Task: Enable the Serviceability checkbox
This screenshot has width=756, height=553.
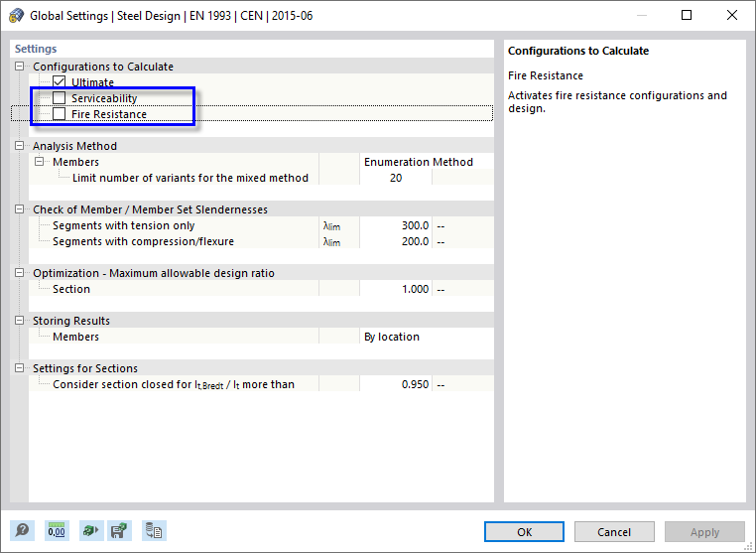Action: click(59, 98)
